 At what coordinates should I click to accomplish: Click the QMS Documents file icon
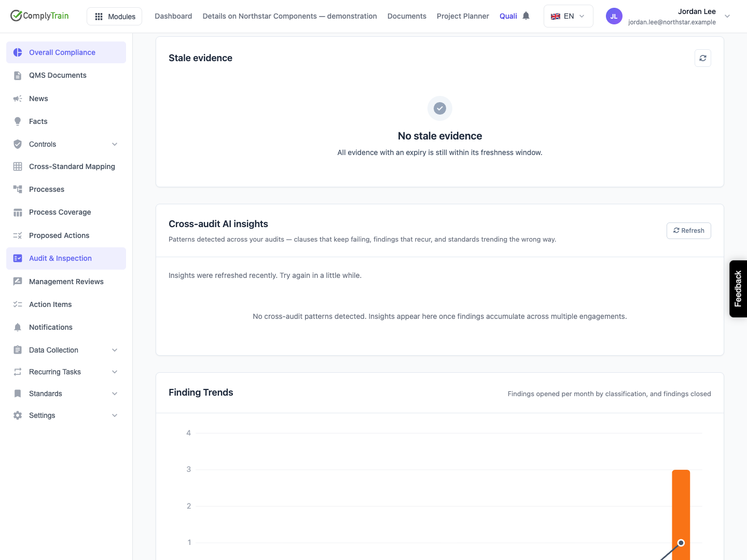[18, 76]
